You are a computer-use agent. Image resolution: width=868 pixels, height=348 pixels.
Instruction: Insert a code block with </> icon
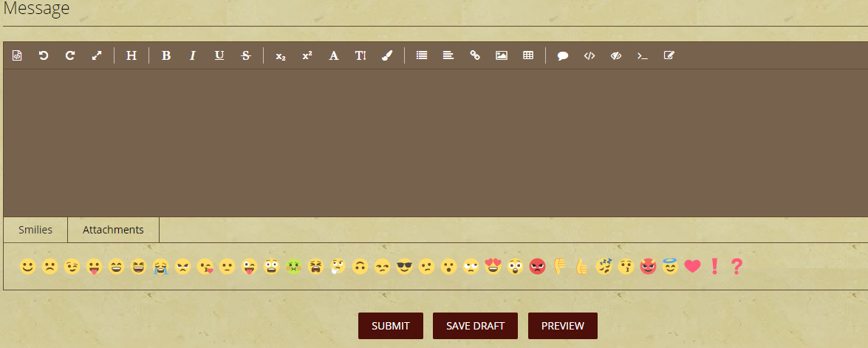click(590, 55)
